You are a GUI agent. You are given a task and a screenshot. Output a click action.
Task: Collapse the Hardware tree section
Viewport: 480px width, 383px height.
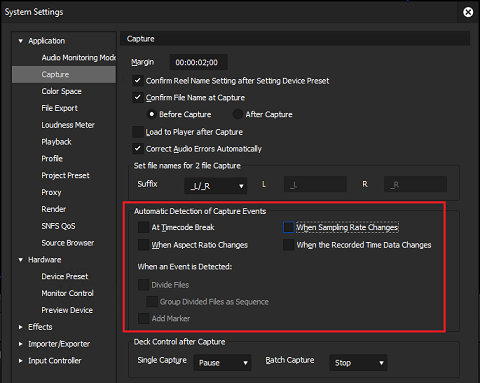click(x=21, y=260)
